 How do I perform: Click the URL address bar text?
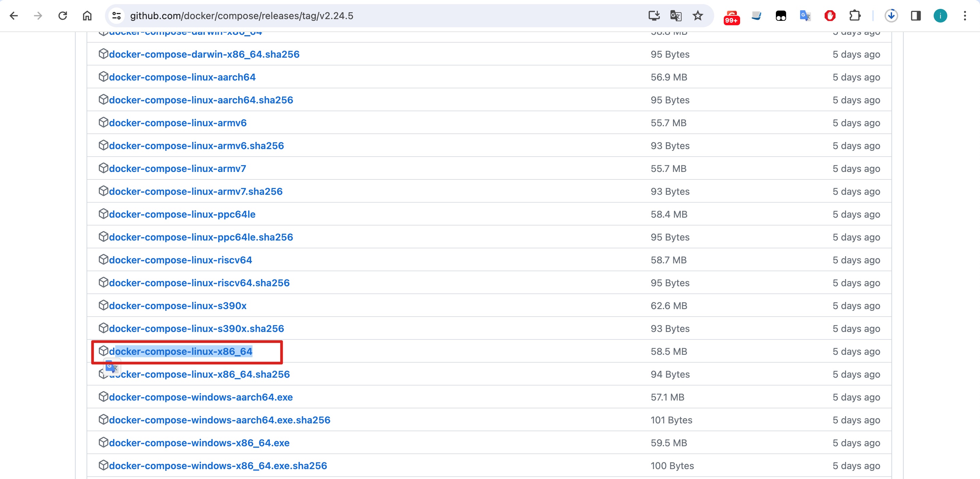coord(242,16)
